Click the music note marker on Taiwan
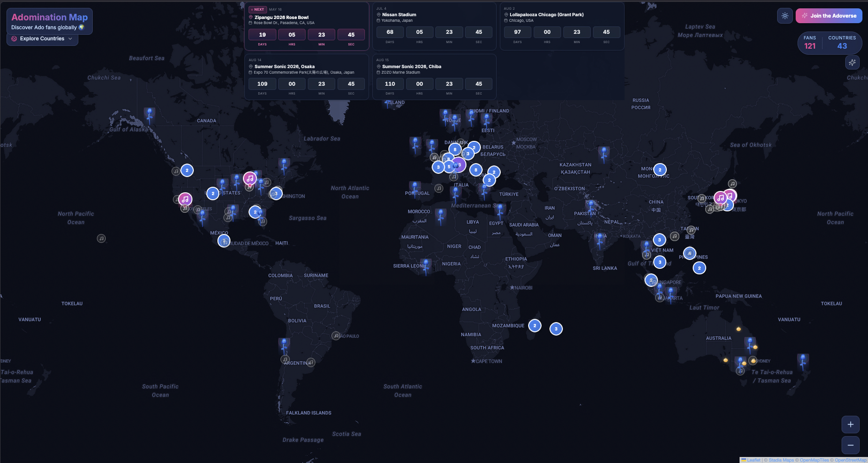 pos(691,230)
